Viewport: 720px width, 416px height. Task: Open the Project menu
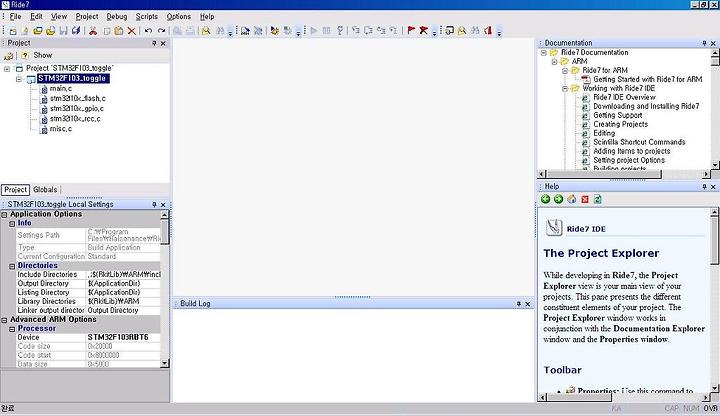coord(87,16)
